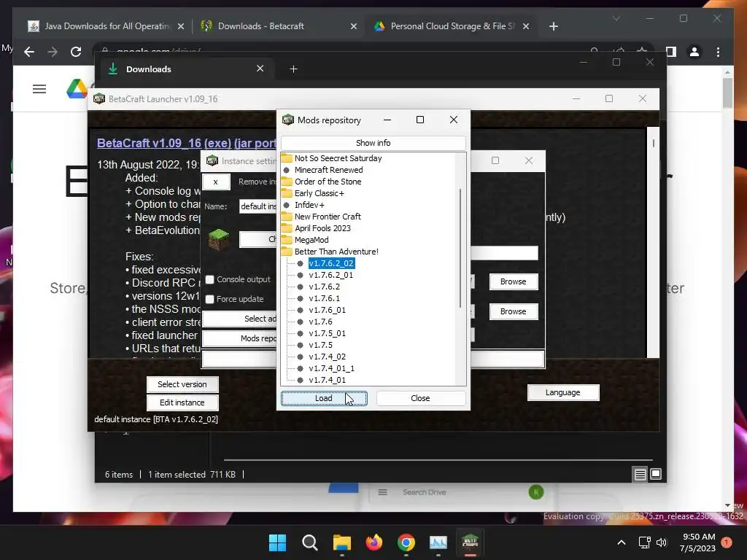Click the instance Name input field
The image size is (747, 560).
pos(258,206)
